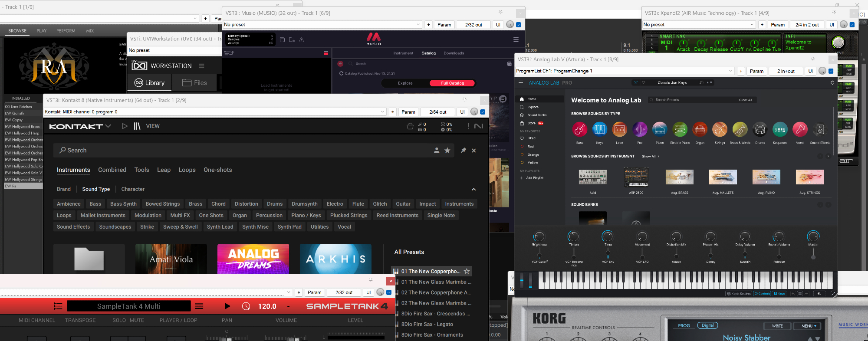Select the Bass sound type icon in Analog Lab
This screenshot has height=341, width=868.
coord(580,129)
